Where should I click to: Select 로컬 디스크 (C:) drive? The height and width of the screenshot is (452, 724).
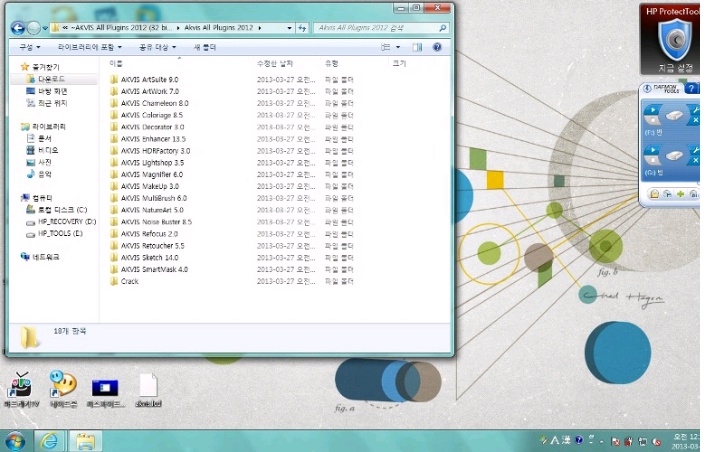tap(57, 210)
